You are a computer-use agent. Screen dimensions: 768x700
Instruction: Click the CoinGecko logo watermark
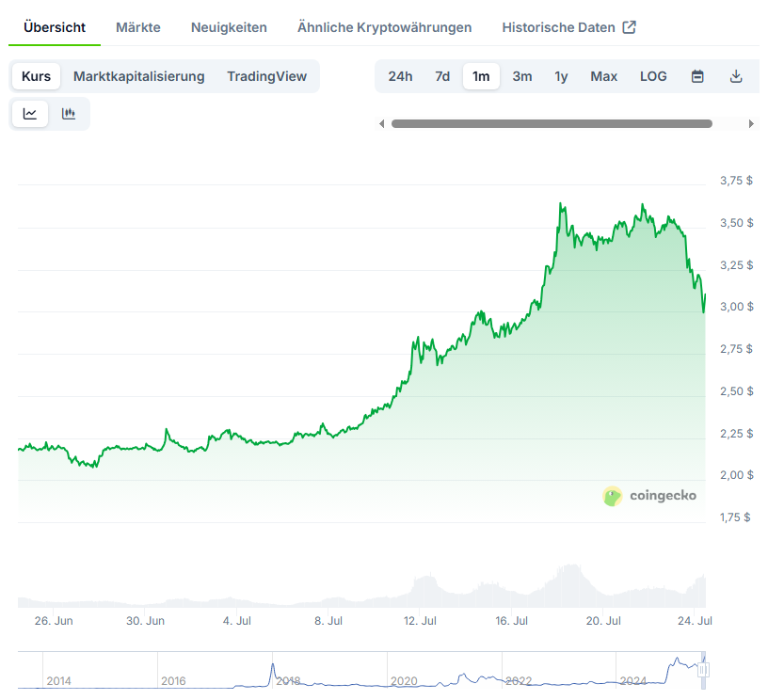point(650,496)
